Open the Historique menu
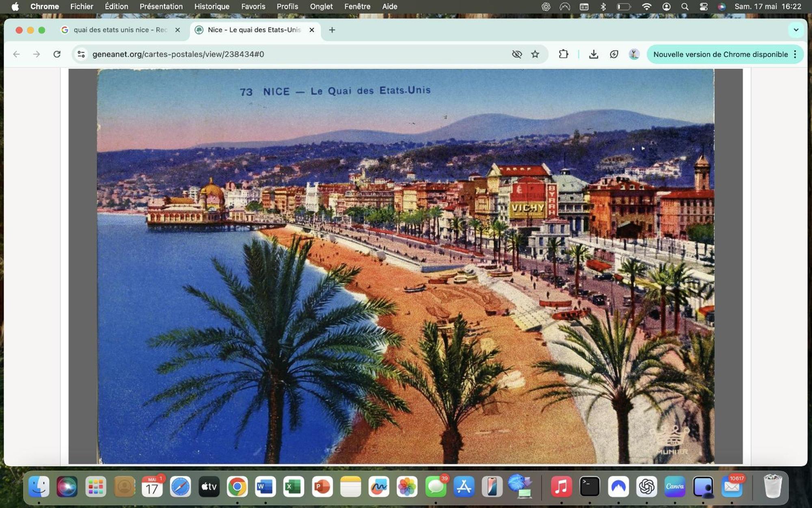The width and height of the screenshot is (812, 508). coord(212,6)
